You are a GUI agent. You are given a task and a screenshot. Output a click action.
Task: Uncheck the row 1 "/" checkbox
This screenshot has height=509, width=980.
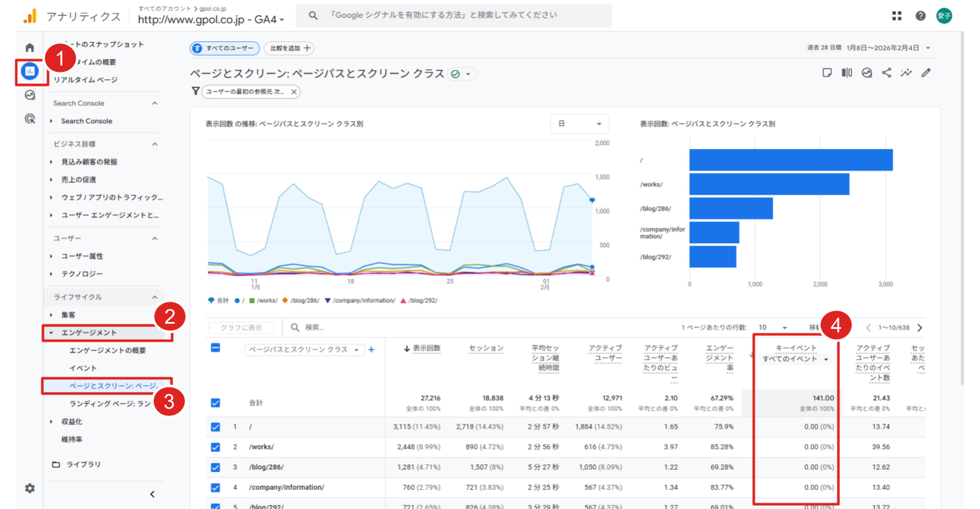tap(215, 427)
